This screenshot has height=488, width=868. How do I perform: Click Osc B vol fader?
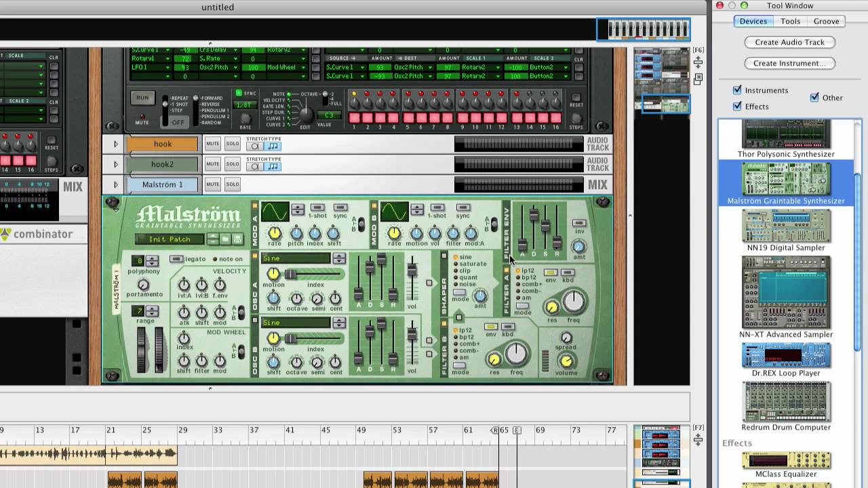click(412, 333)
